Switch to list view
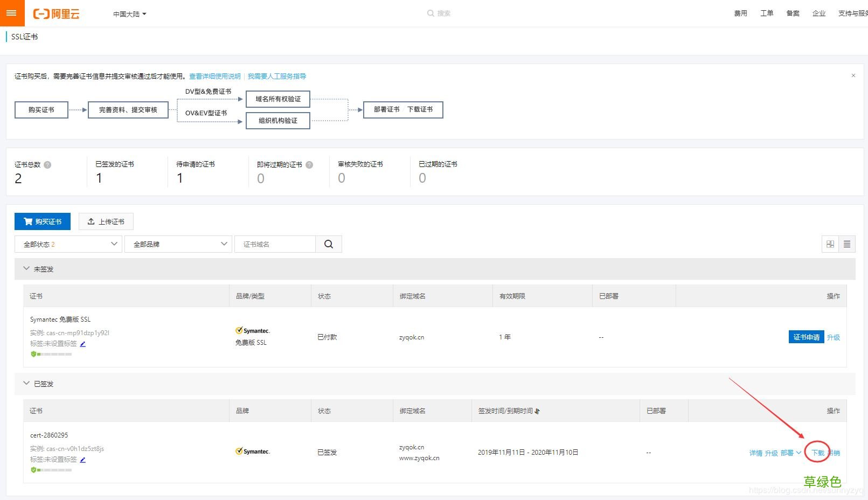This screenshot has width=868, height=500. [x=847, y=244]
